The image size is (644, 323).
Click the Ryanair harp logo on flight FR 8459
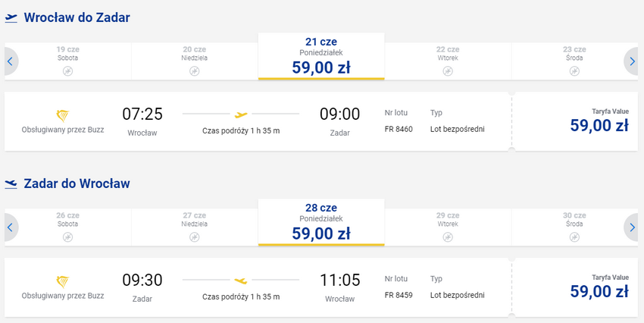62,282
